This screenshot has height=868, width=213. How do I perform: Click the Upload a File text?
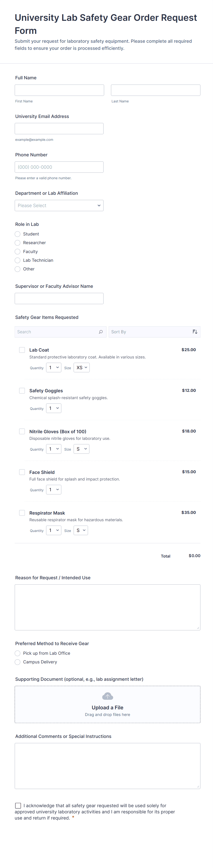pos(107,708)
